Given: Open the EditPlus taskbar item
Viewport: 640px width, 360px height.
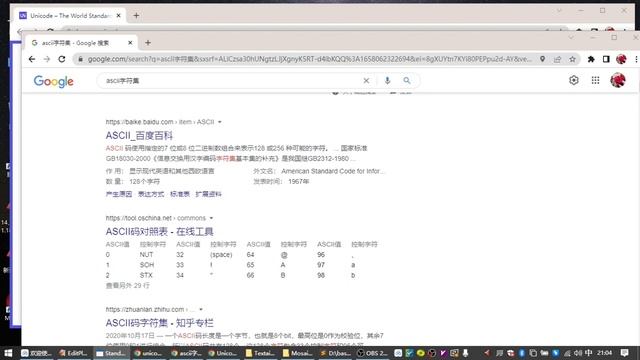Looking at the screenshot, I should tap(73, 353).
